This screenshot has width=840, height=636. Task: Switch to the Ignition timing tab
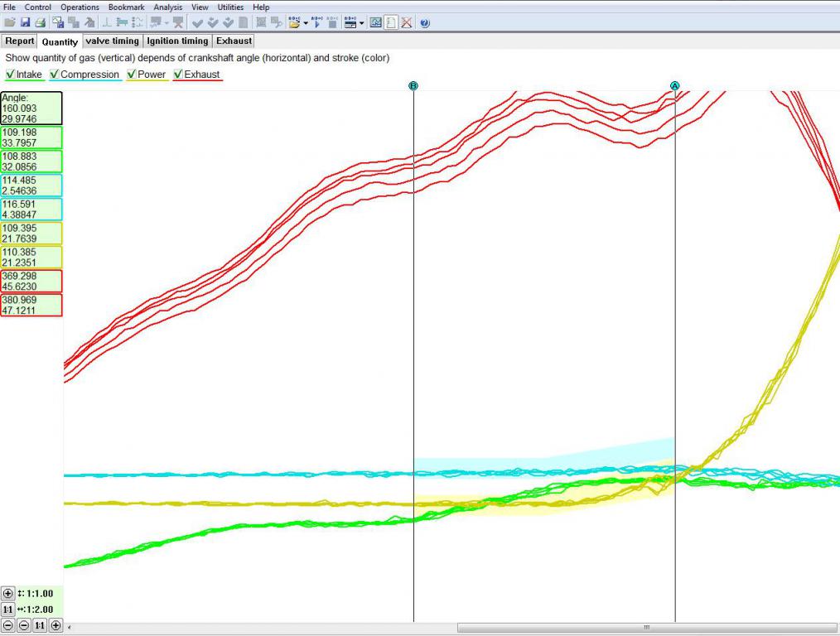pyautogui.click(x=177, y=41)
